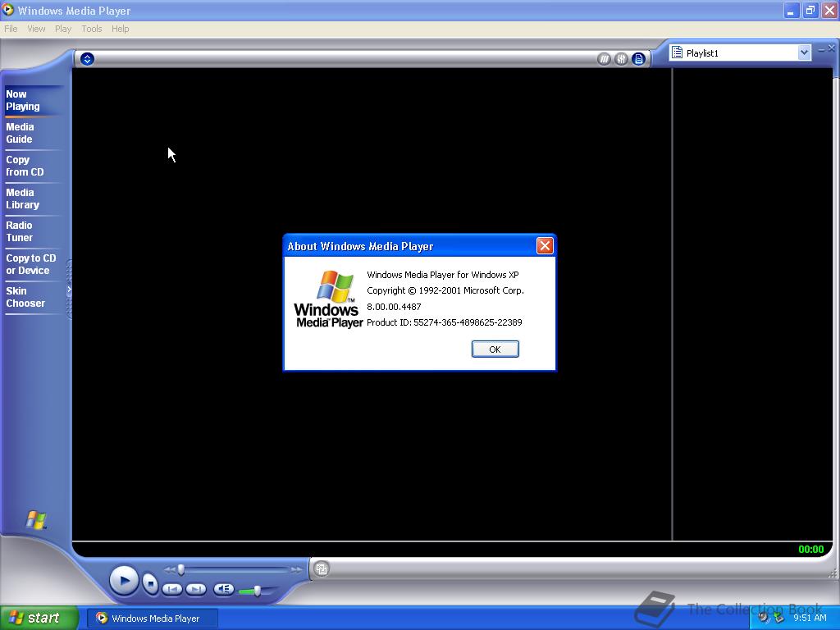Open the Help menu
Viewport: 840px width, 630px height.
(120, 29)
